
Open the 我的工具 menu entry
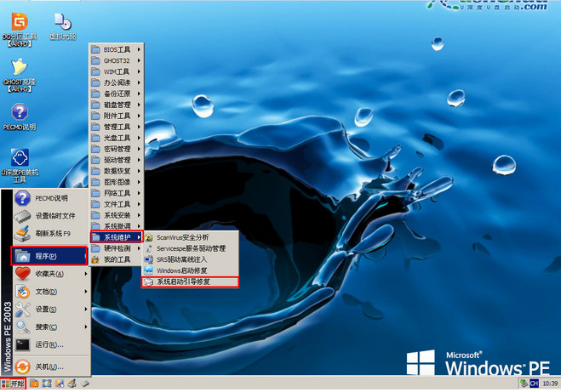point(117,259)
